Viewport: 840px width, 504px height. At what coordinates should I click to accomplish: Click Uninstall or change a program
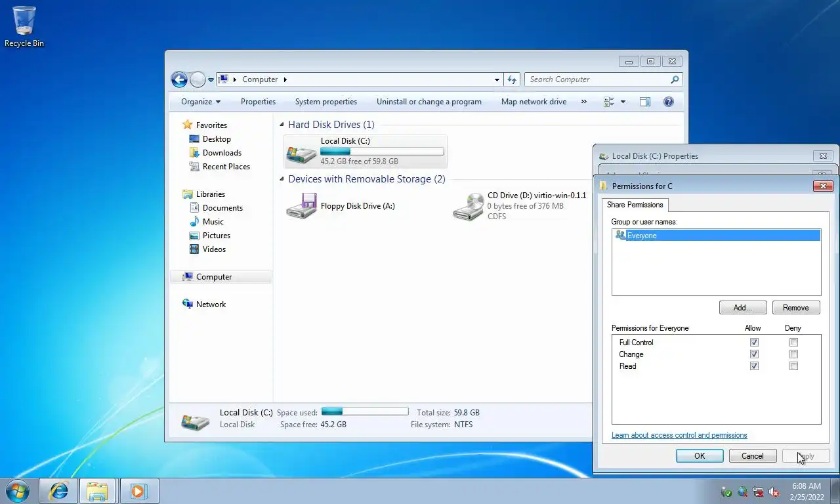pos(429,102)
